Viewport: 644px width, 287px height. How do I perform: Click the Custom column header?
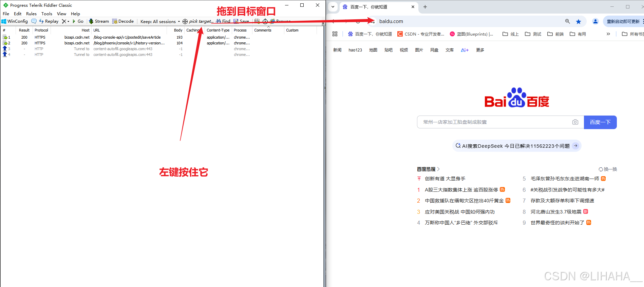[x=300, y=30]
